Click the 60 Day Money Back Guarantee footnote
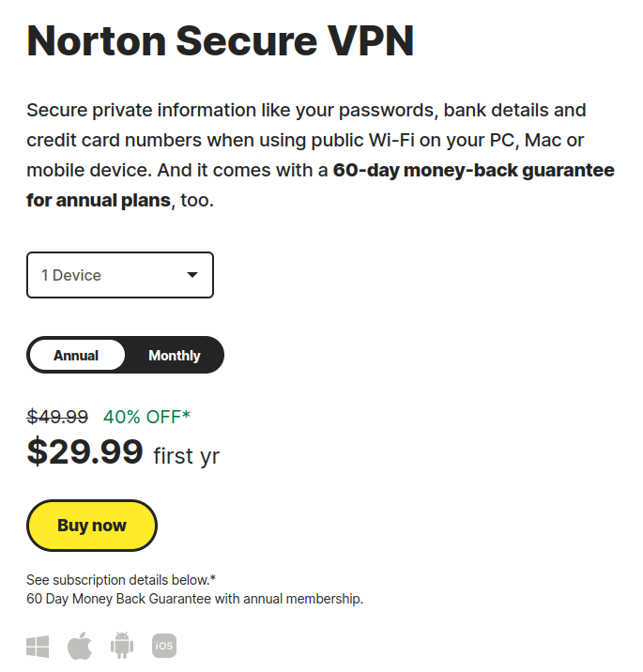Viewport: 643px width, 672px height. point(195,599)
